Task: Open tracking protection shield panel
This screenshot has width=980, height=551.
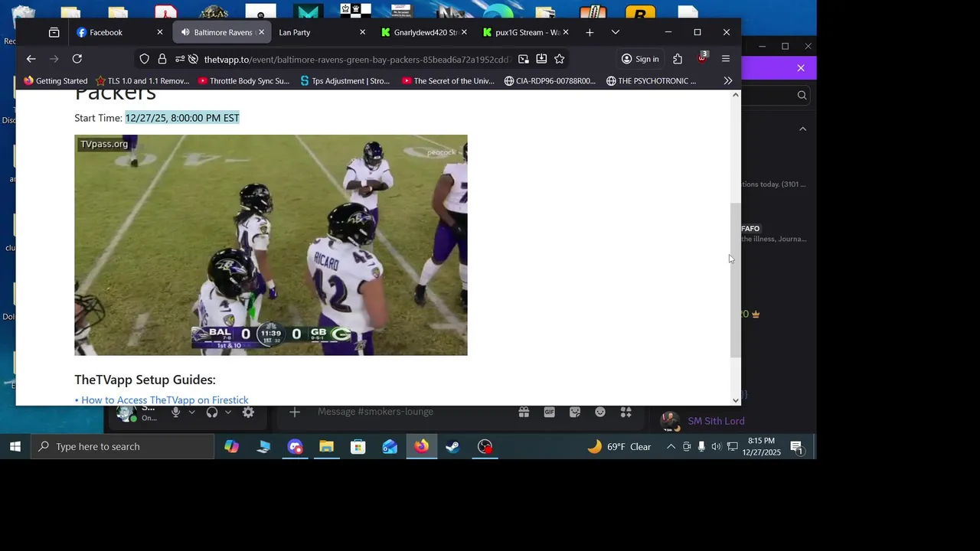Action: 144,59
